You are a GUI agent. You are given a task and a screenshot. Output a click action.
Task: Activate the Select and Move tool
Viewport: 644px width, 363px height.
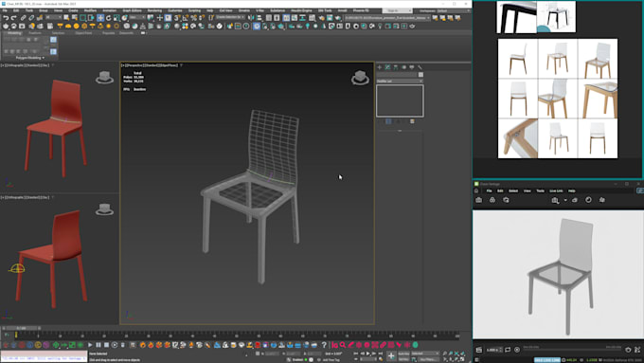tap(100, 18)
